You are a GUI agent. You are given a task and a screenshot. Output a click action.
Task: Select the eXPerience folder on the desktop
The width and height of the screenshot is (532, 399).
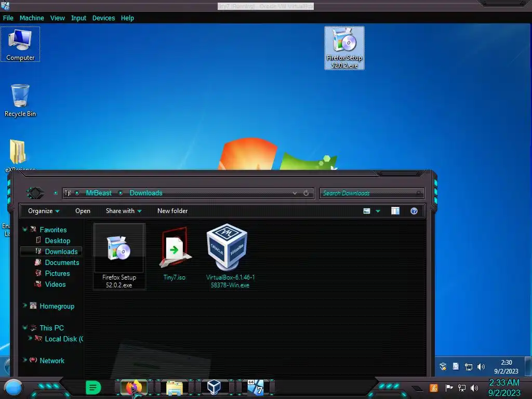(x=19, y=155)
